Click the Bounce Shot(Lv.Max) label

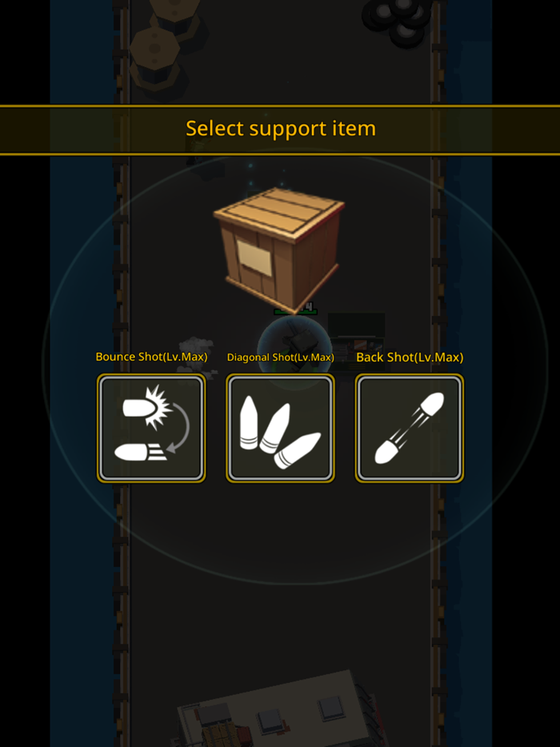[151, 357]
